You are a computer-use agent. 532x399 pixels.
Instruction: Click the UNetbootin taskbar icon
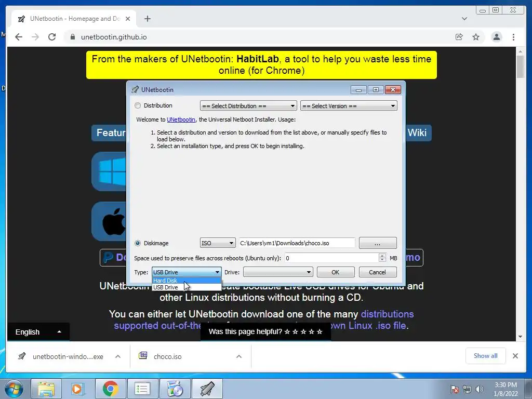(207, 389)
